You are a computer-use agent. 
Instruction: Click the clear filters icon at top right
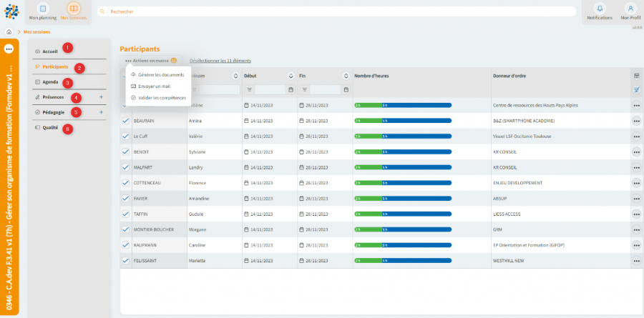click(x=636, y=89)
